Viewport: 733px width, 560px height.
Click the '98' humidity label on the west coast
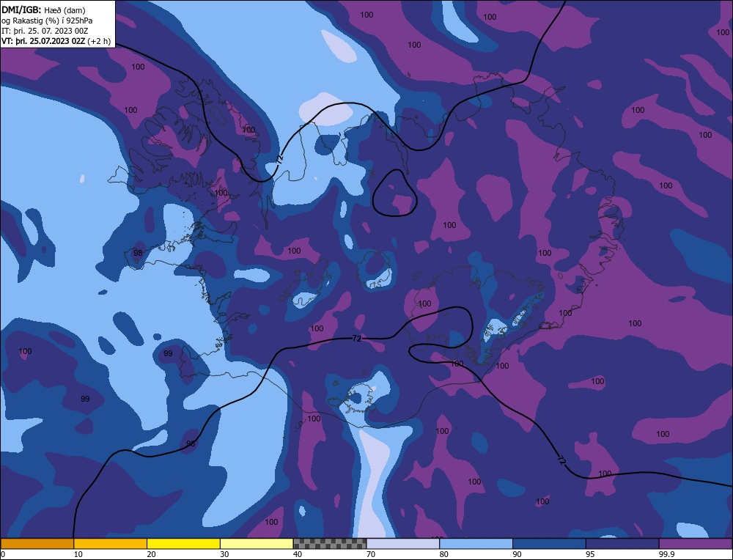tap(138, 253)
